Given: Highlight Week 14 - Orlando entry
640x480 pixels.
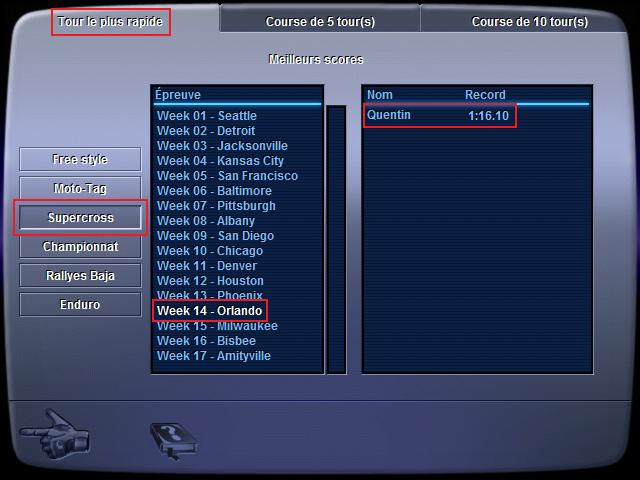Looking at the screenshot, I should [x=209, y=311].
